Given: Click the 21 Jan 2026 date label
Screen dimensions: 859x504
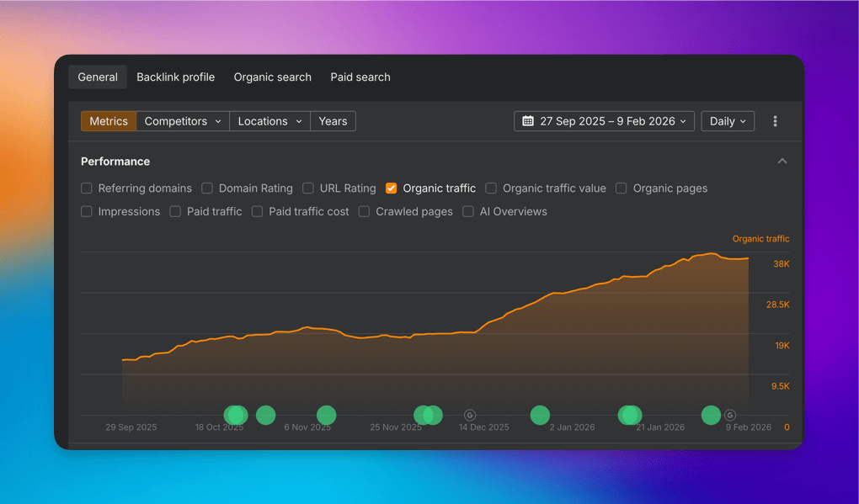Looking at the screenshot, I should [660, 427].
